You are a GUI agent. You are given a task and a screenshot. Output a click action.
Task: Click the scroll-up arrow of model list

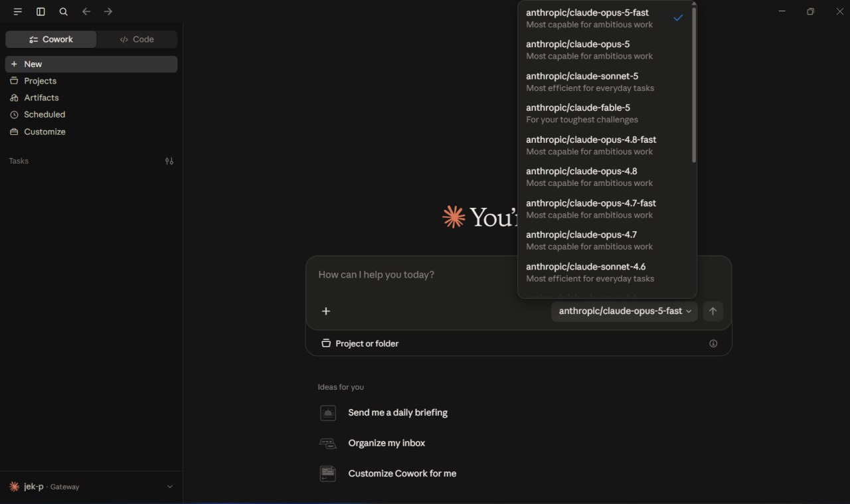(x=694, y=3)
